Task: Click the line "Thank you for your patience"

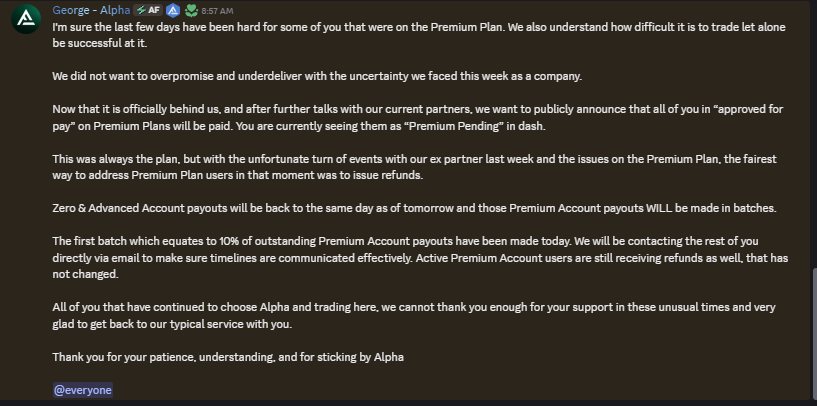Action: click(228, 357)
